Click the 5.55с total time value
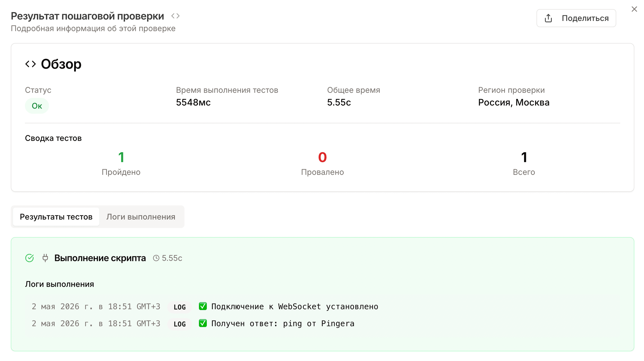Image resolution: width=644 pixels, height=361 pixels. 339,102
